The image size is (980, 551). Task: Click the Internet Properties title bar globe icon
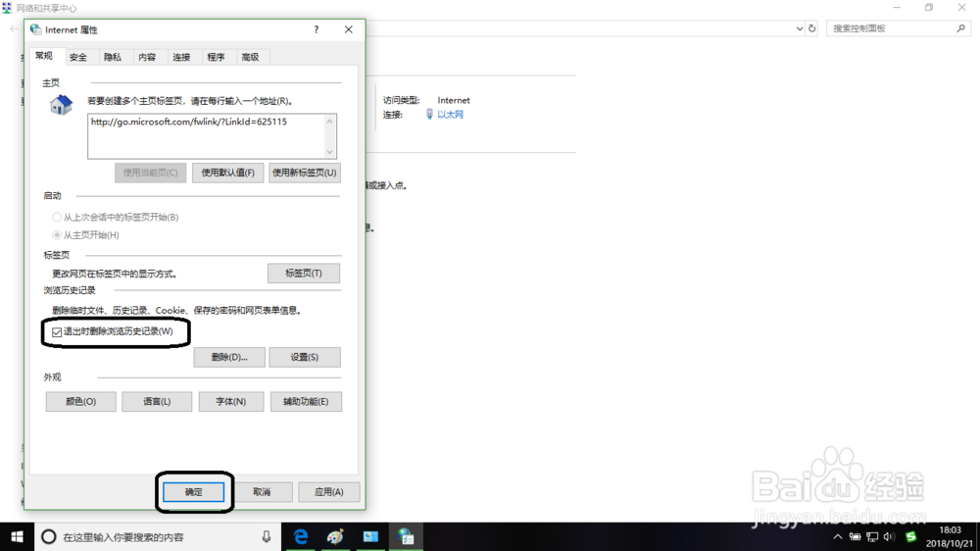(35, 29)
